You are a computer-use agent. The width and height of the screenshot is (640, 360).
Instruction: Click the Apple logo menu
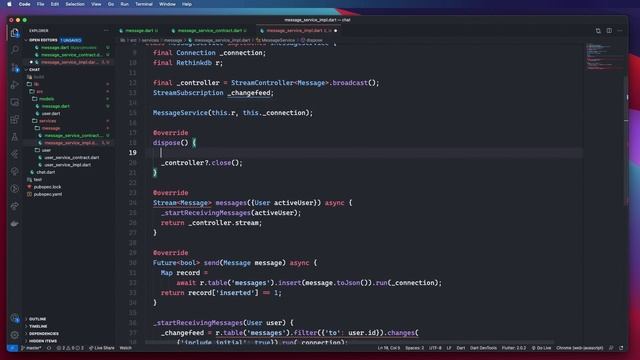(x=9, y=4)
